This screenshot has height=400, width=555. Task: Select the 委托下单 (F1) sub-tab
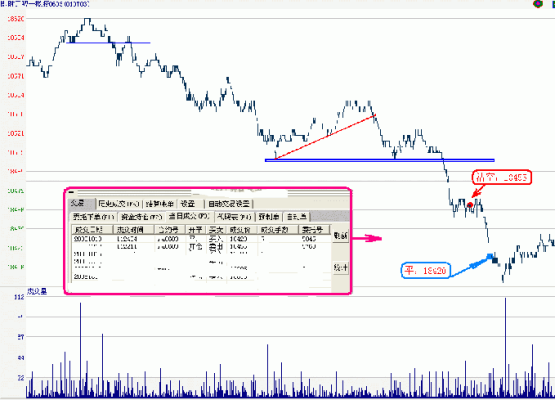[x=93, y=216]
